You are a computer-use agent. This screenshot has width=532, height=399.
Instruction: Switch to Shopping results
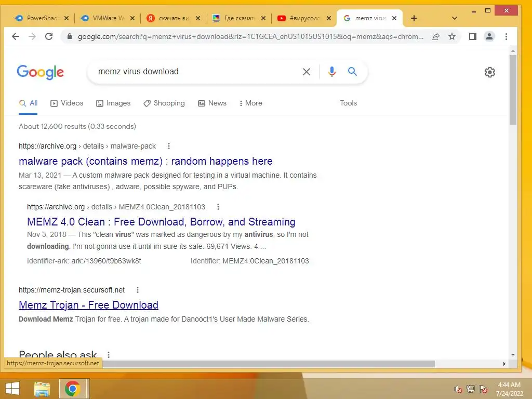pos(164,103)
